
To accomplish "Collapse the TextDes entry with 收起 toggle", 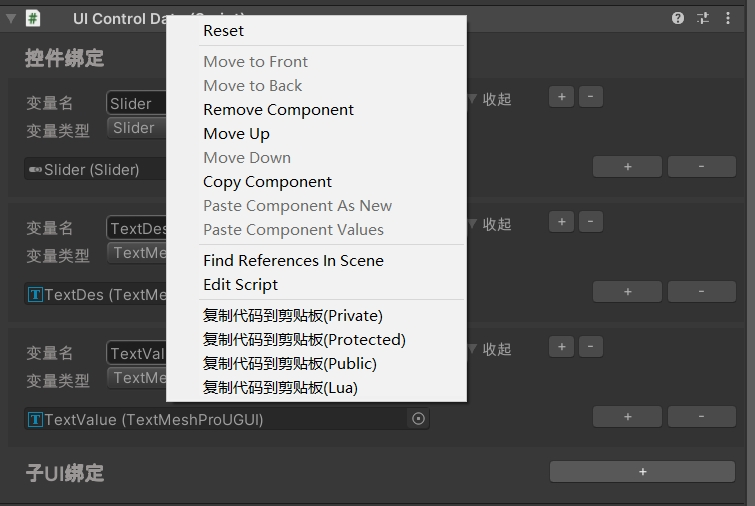I will click(490, 224).
